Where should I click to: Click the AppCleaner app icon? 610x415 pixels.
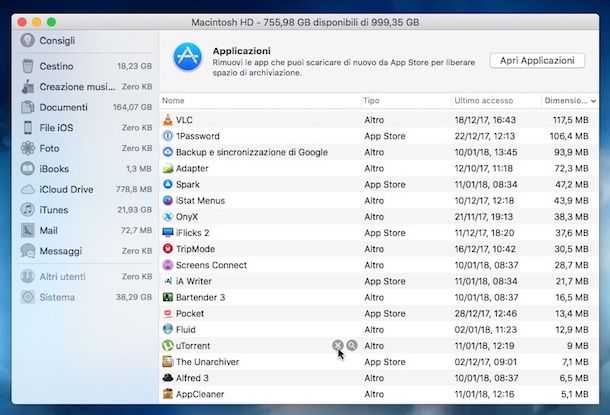[x=168, y=394]
